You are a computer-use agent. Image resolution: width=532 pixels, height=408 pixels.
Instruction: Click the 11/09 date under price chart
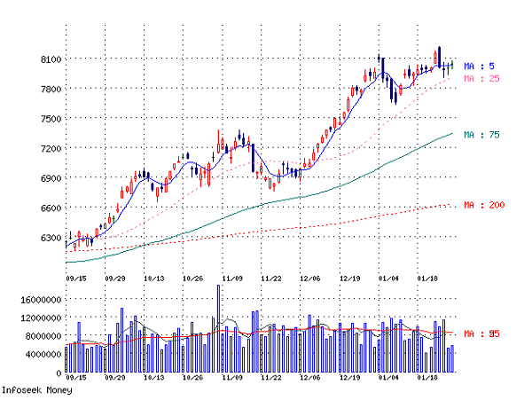232,279
